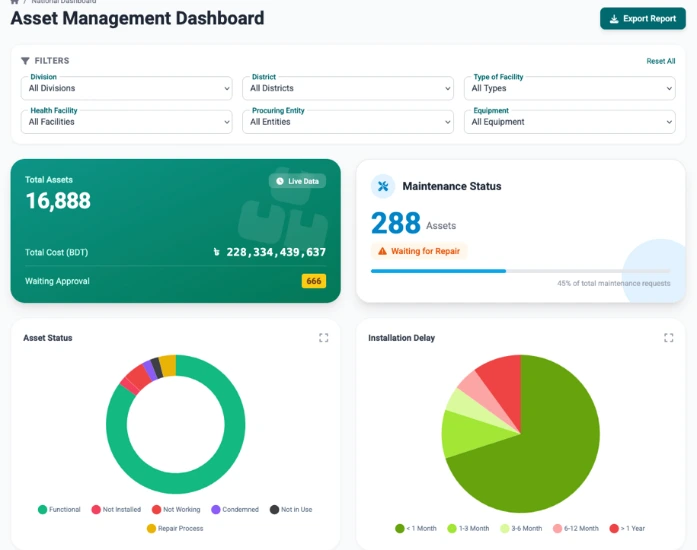Click the Waiting for Repair warning badge
The image size is (697, 550).
(x=419, y=251)
